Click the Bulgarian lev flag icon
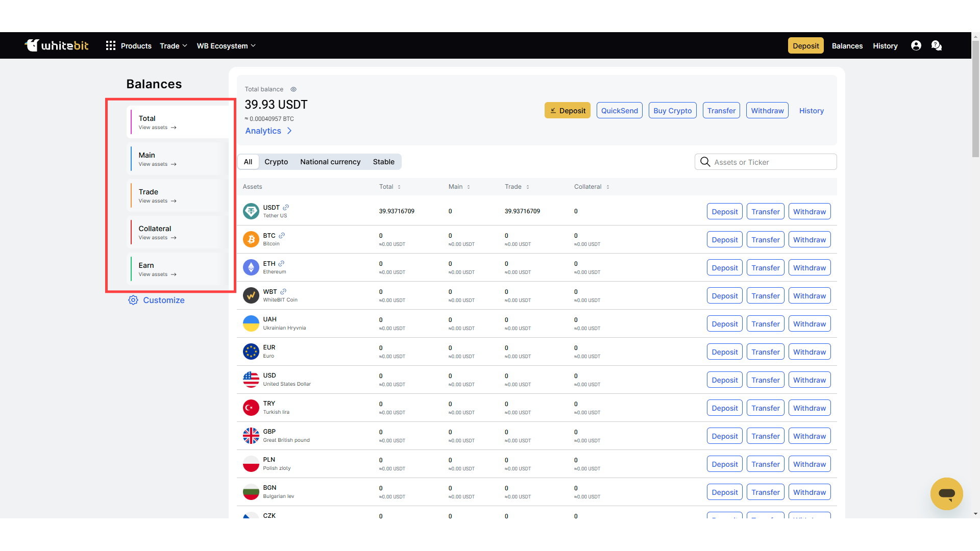980x551 pixels. pos(251,492)
